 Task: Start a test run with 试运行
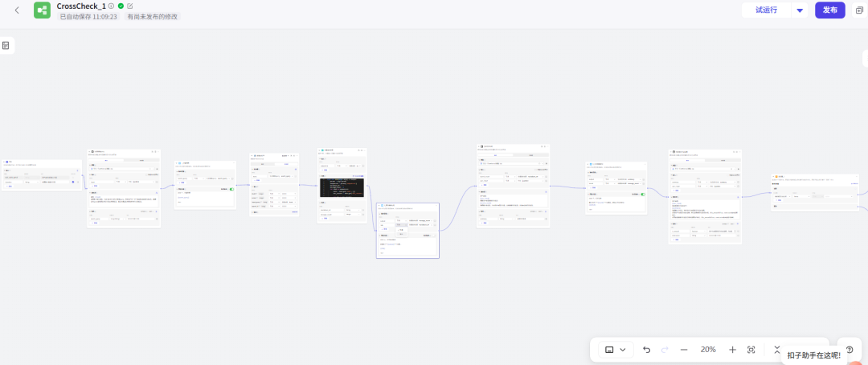coord(767,10)
